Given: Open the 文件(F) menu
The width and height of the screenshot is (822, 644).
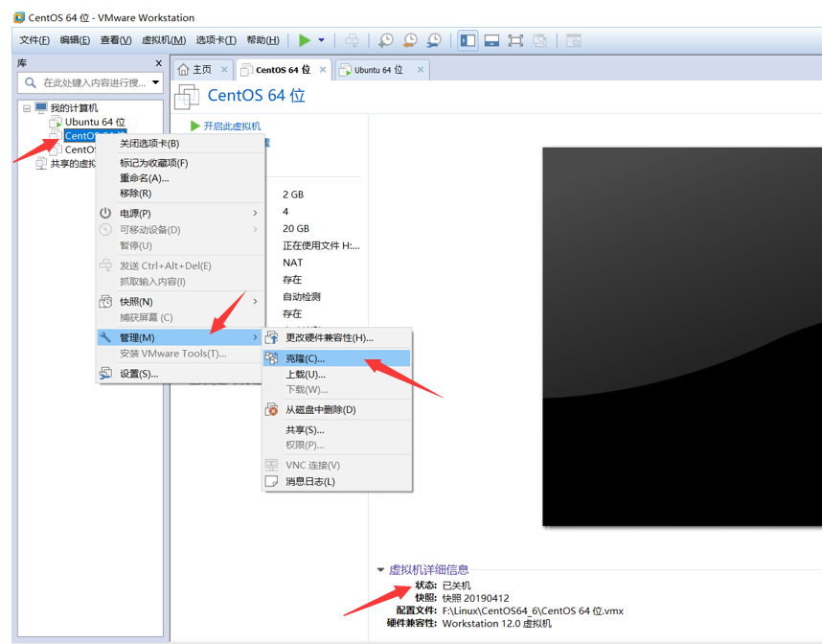Looking at the screenshot, I should pos(34,40).
